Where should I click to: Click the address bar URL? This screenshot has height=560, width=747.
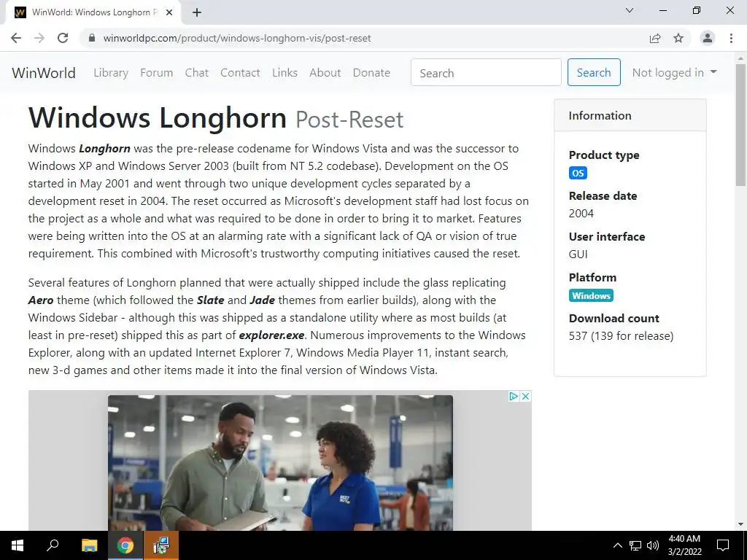tap(237, 38)
